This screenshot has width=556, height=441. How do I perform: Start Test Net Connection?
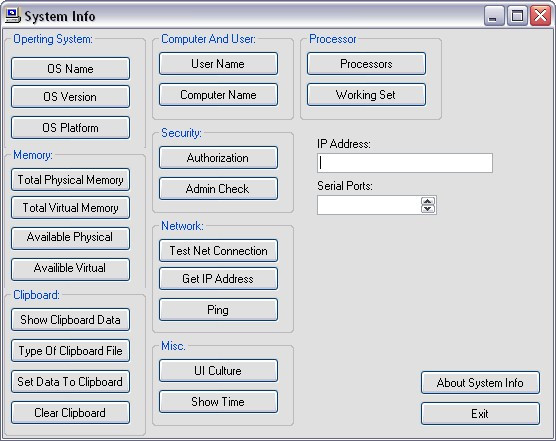tap(218, 251)
